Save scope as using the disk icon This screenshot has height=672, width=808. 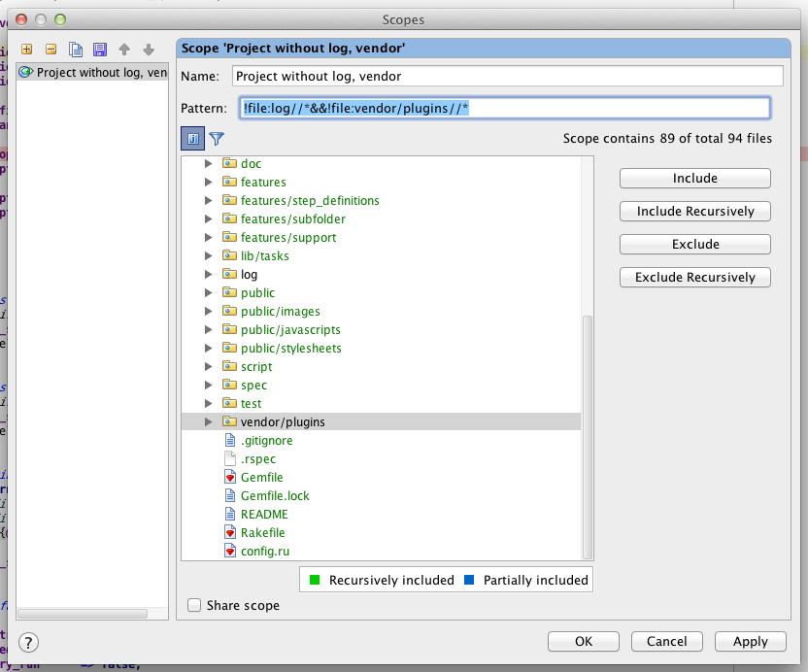coord(100,50)
